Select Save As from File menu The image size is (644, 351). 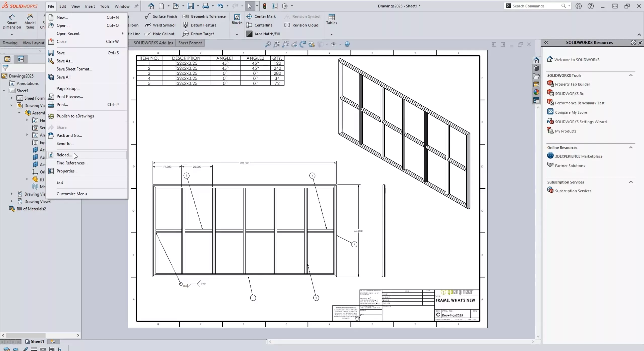[64, 61]
